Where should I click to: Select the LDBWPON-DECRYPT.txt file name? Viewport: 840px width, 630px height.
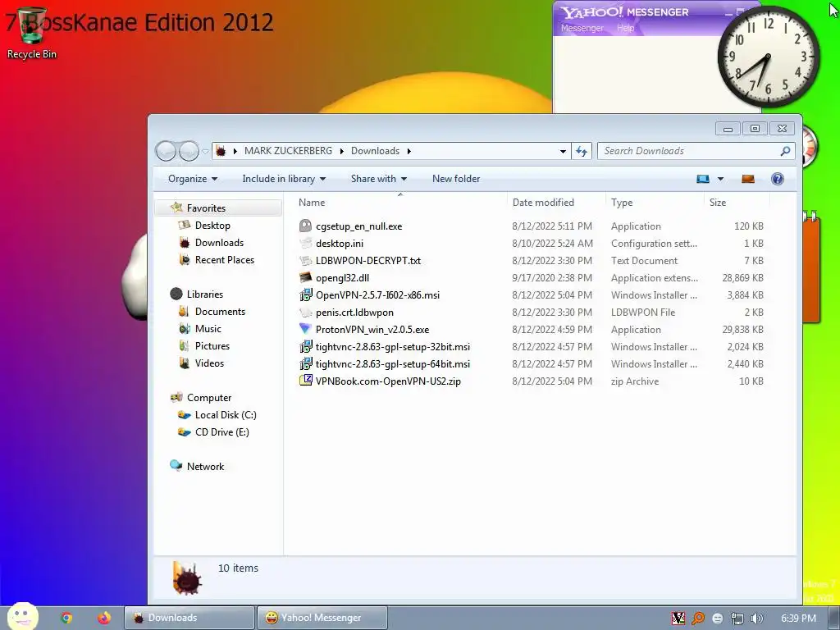tap(368, 260)
